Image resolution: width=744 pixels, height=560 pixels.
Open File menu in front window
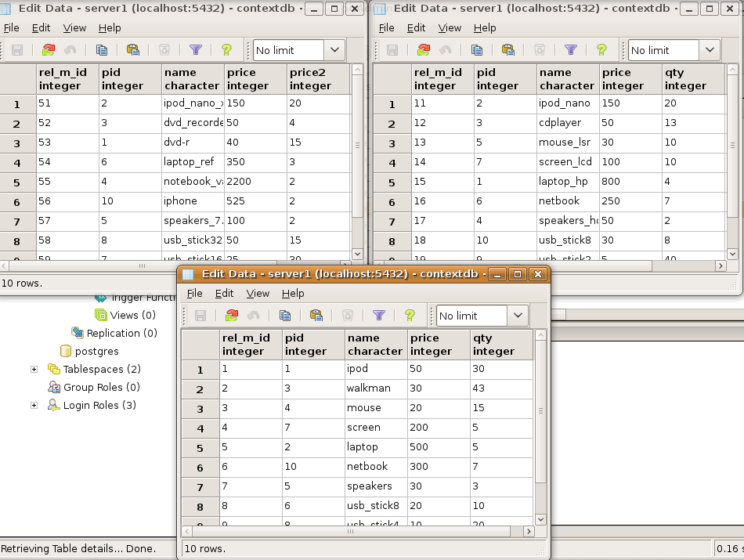pos(194,293)
